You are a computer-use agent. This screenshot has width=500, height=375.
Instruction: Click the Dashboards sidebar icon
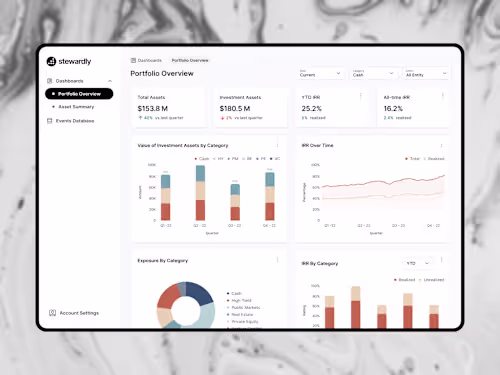click(x=50, y=81)
